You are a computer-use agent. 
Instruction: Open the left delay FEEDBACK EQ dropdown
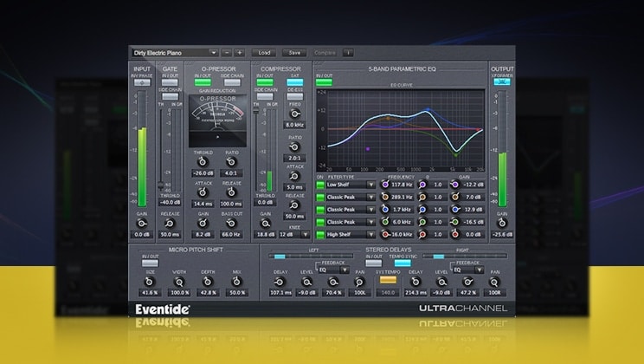[334, 270]
